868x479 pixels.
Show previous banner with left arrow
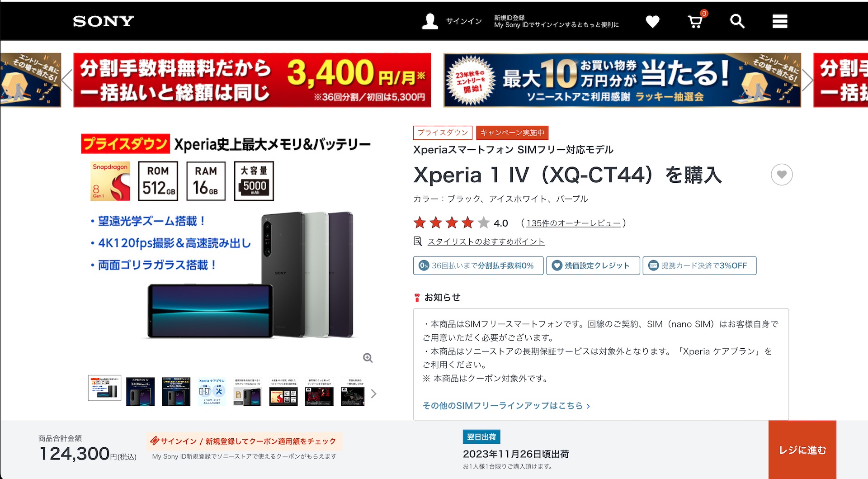click(x=67, y=80)
